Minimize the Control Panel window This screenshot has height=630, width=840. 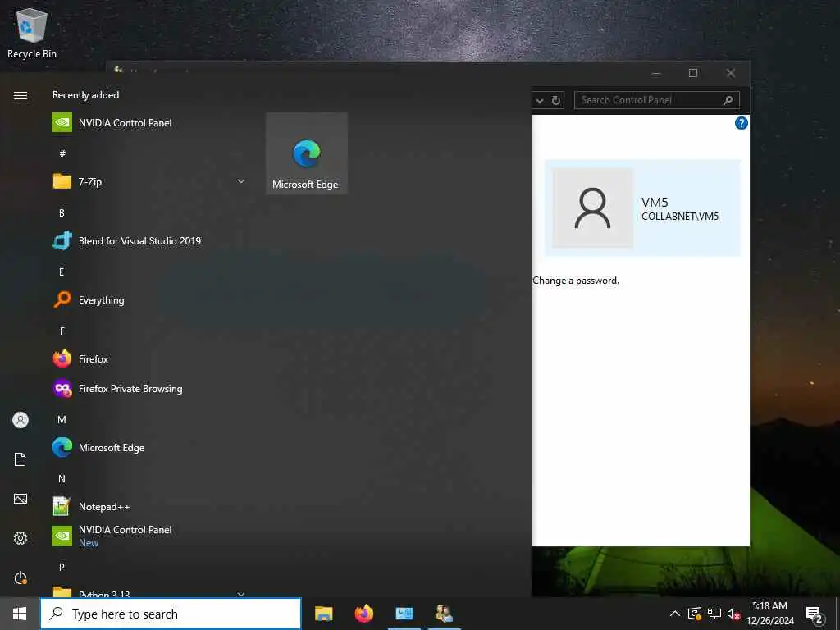click(656, 73)
